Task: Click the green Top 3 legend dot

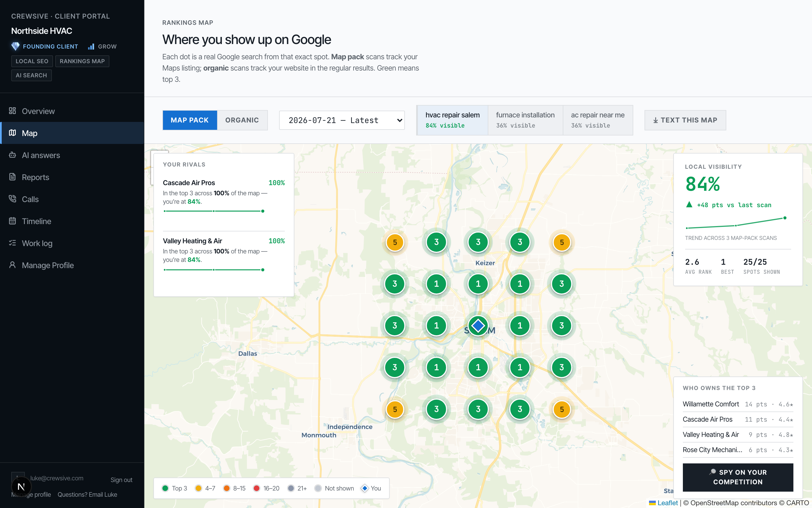Action: coord(165,488)
